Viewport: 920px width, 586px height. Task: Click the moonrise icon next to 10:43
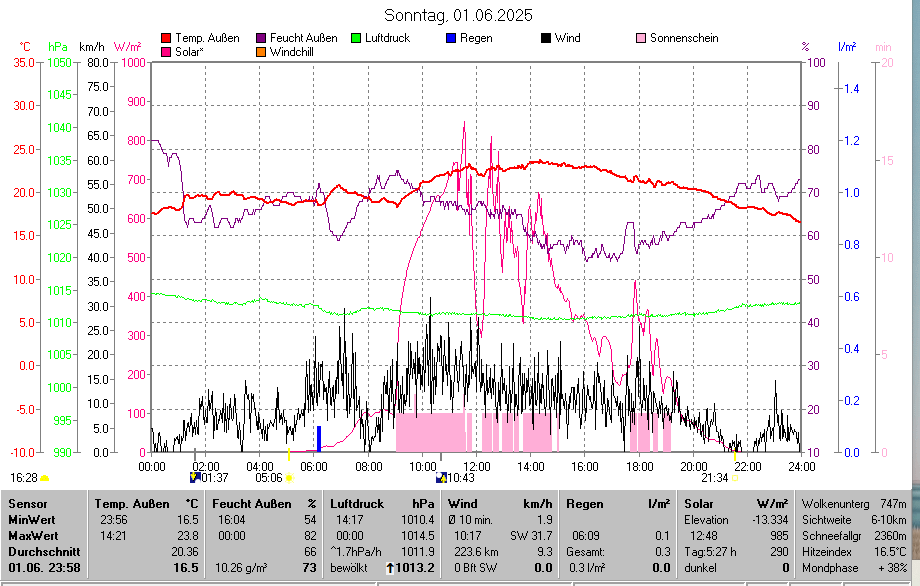[x=441, y=477]
